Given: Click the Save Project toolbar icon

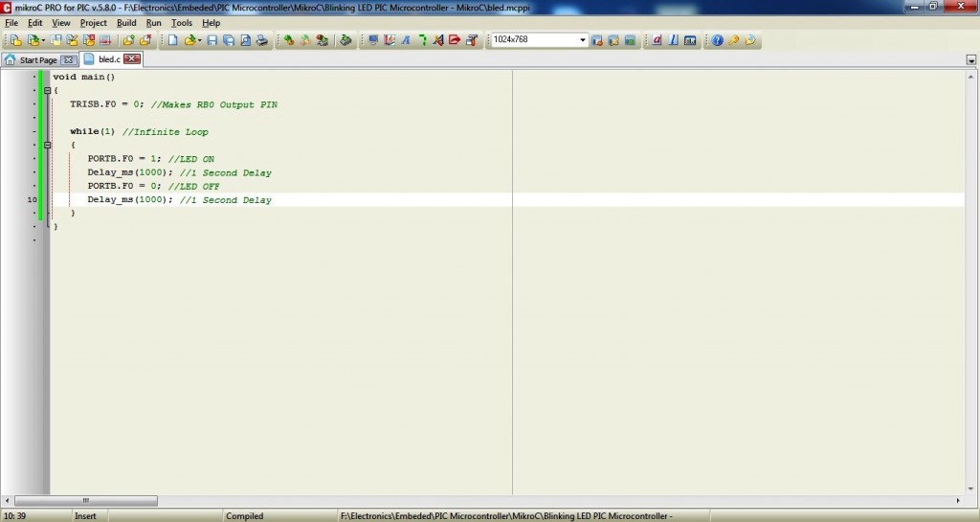Looking at the screenshot, I should click(56, 40).
